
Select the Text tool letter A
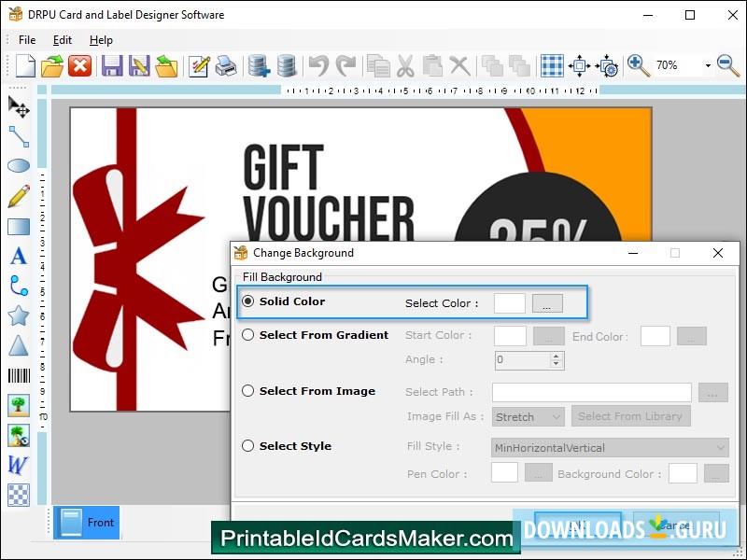point(19,256)
